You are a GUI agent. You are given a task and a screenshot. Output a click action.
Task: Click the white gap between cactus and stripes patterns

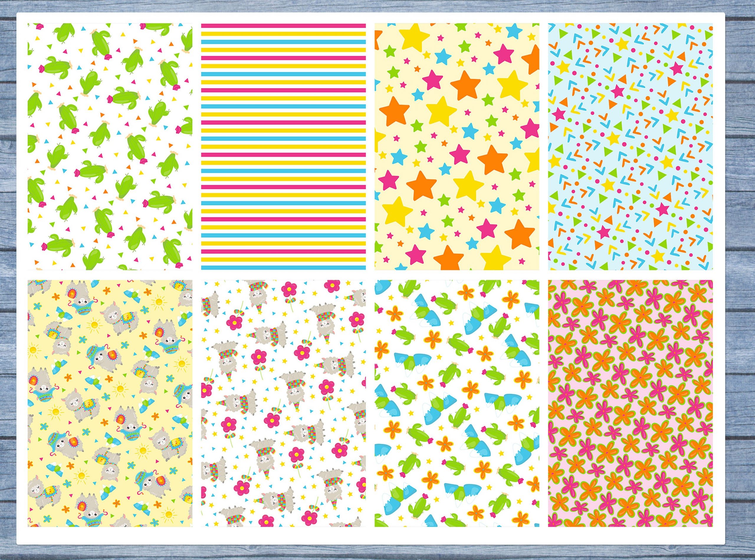tap(197, 146)
